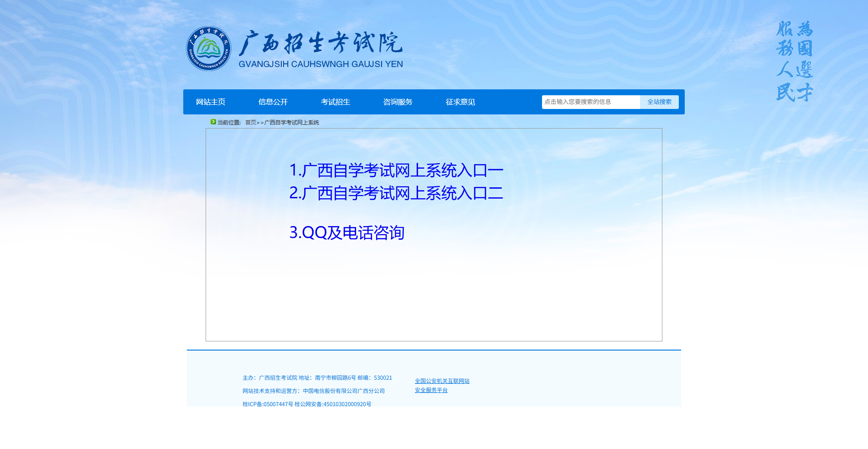Screen dimensions: 868x449
Task: Click the 全站搜索 search button
Action: [659, 102]
